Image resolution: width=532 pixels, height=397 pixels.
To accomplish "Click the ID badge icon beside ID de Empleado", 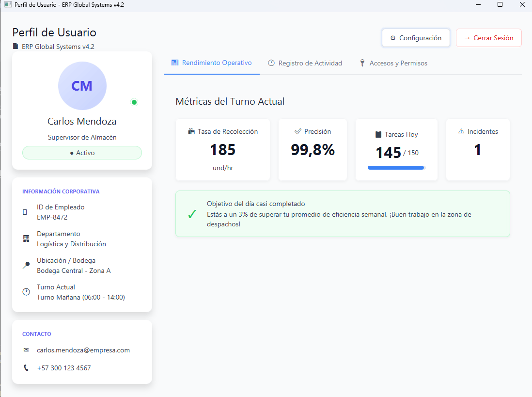I will (x=25, y=212).
